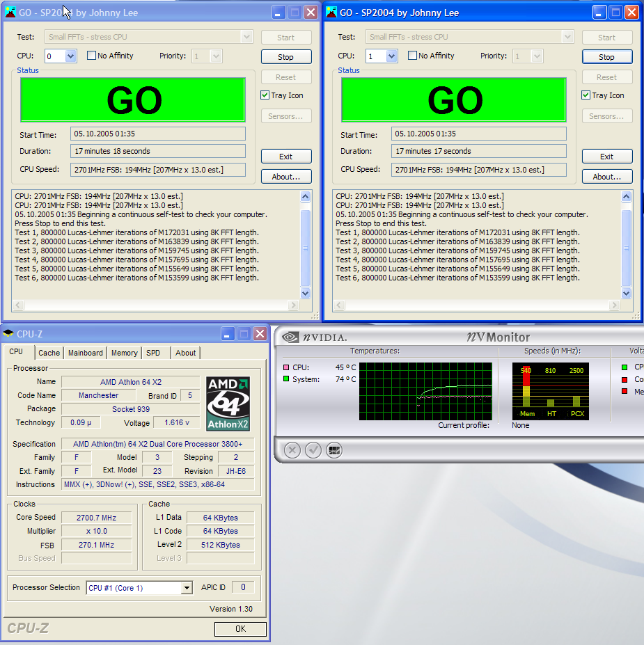Uncheck Tray Icon in right SP2004 window
The image size is (644, 645).
coord(586,95)
